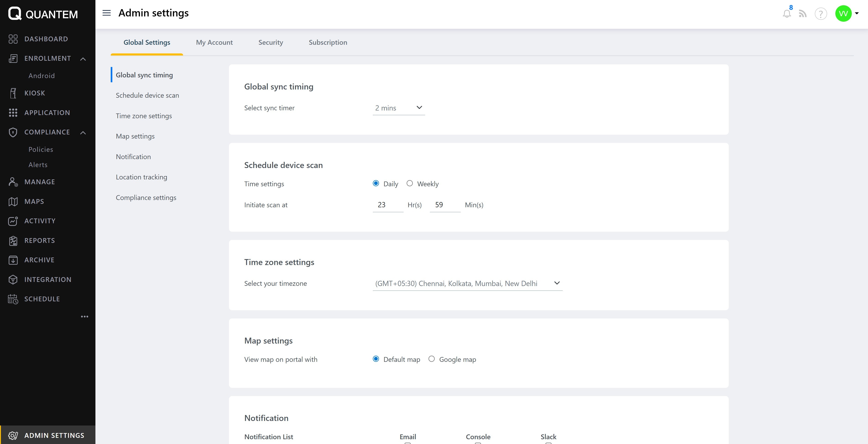Select the Google map radio button

click(x=431, y=359)
